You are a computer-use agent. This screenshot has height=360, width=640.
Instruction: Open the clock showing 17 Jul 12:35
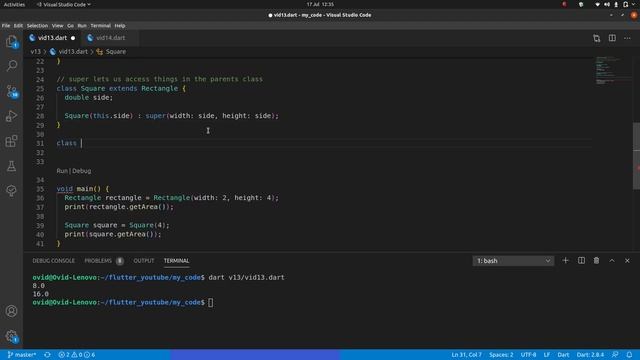320,4
